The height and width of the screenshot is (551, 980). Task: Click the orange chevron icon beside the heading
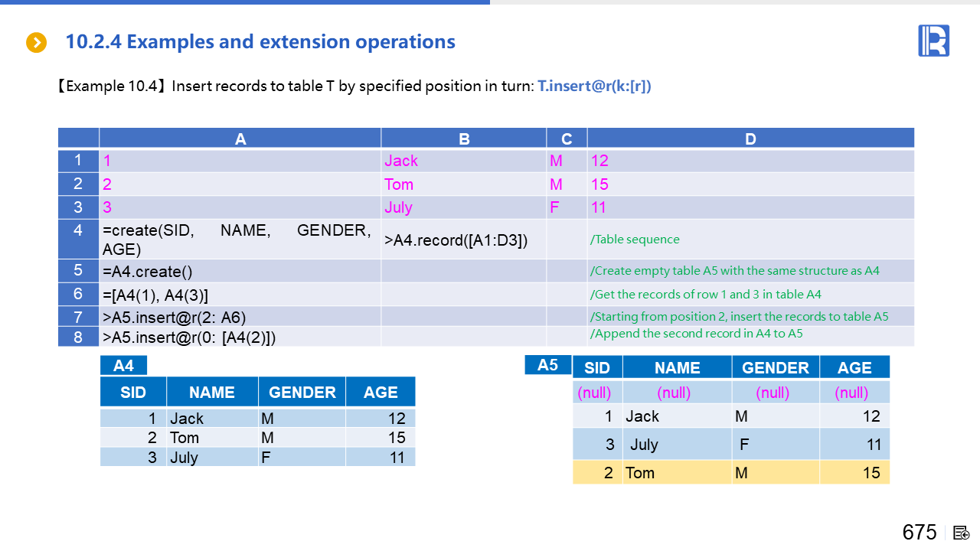coord(37,43)
